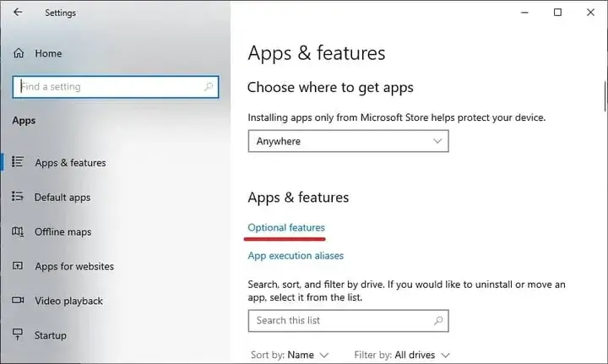Open the Optional features link
Image resolution: width=608 pixels, height=364 pixels.
286,227
